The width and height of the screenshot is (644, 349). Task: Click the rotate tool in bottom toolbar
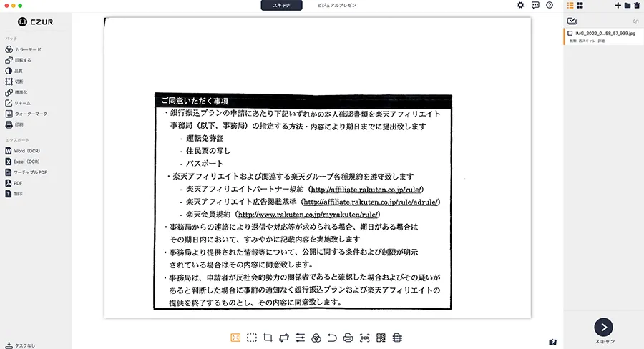click(x=284, y=338)
